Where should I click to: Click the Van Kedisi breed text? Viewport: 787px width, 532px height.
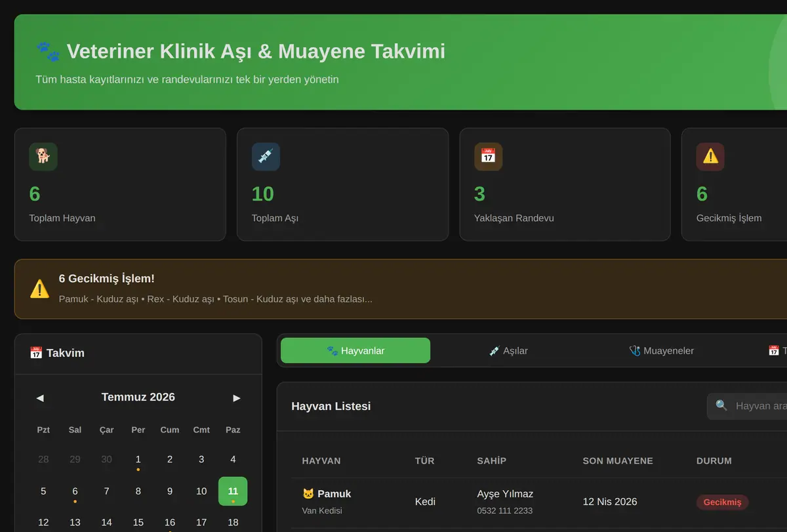click(322, 511)
